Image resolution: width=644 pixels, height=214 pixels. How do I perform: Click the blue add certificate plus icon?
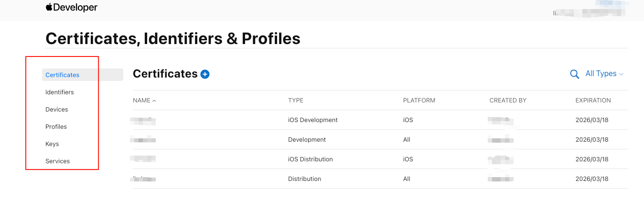(x=205, y=74)
